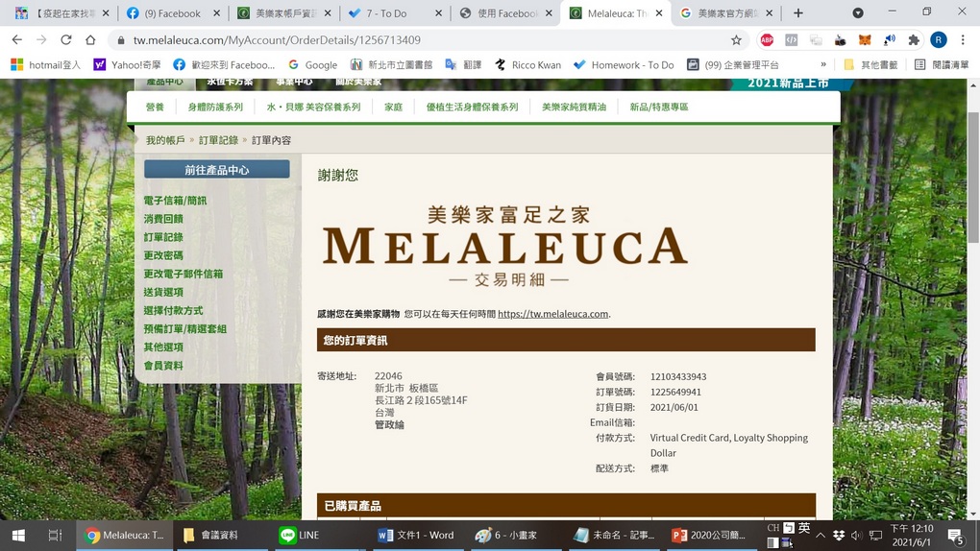Open the MetaMask fox extension icon
The height and width of the screenshot is (551, 980).
[865, 40]
